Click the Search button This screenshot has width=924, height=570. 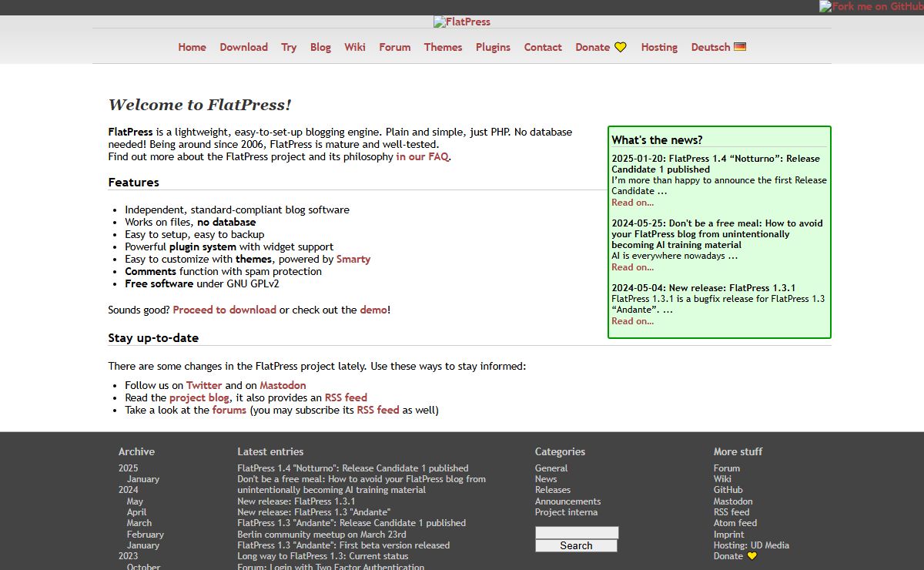577,545
